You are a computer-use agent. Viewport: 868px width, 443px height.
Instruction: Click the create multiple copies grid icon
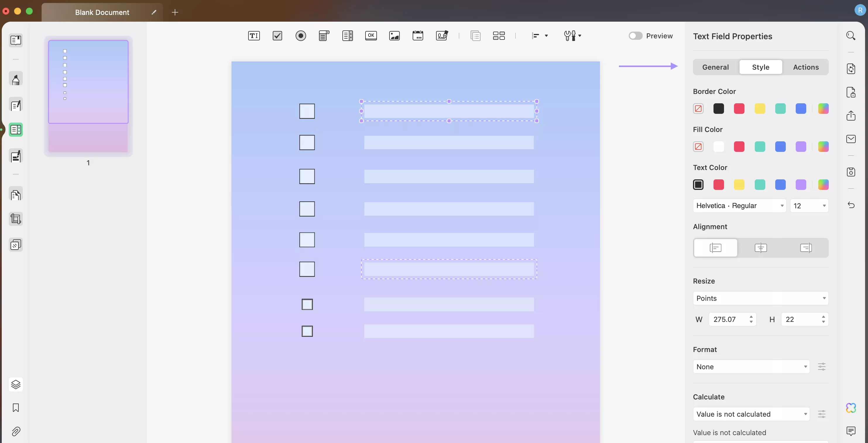point(499,36)
